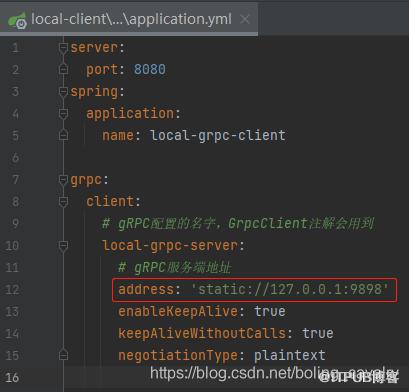409x392 pixels.
Task: Click line number 6 in gutter
Action: (15, 158)
